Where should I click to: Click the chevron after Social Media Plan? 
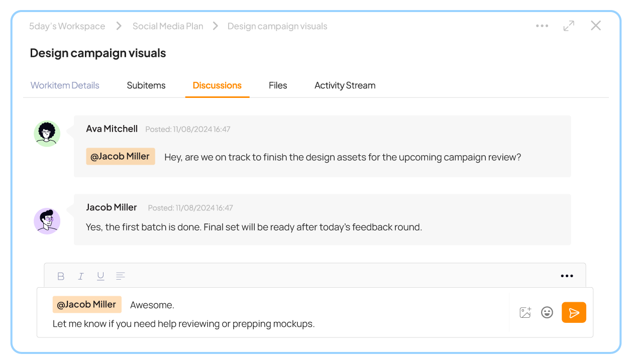[216, 26]
